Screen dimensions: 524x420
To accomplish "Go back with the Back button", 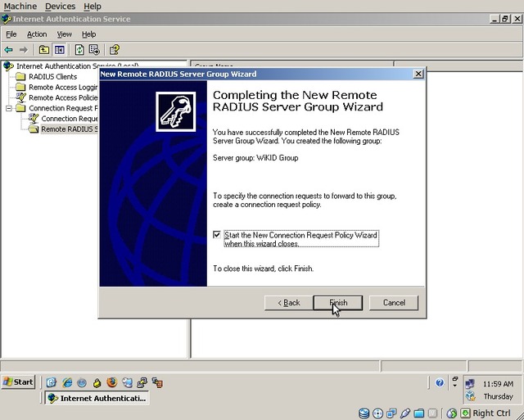I will (289, 302).
